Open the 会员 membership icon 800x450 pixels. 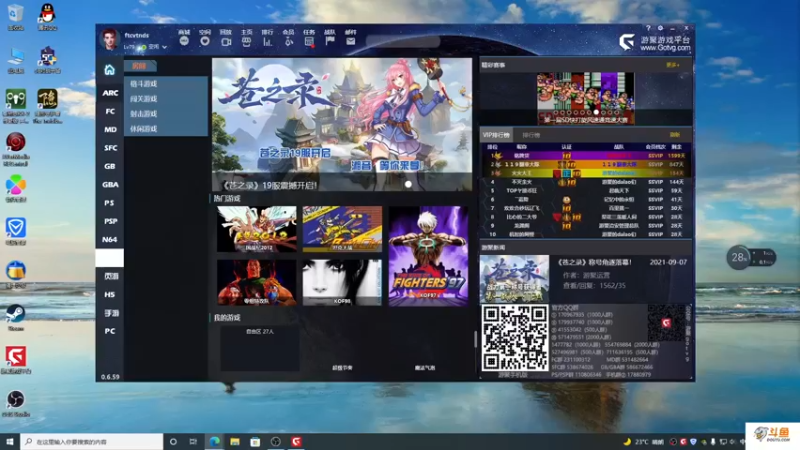coord(288,41)
